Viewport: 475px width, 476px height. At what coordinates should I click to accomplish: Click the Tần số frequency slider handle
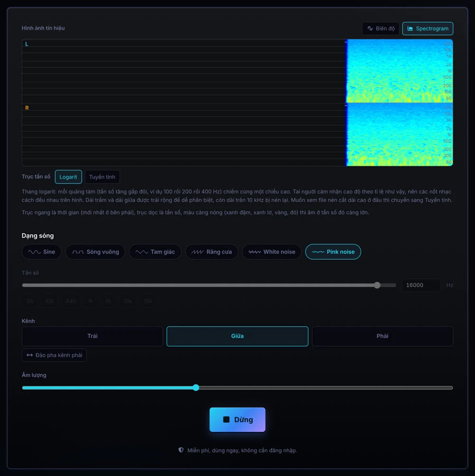pyautogui.click(x=377, y=286)
